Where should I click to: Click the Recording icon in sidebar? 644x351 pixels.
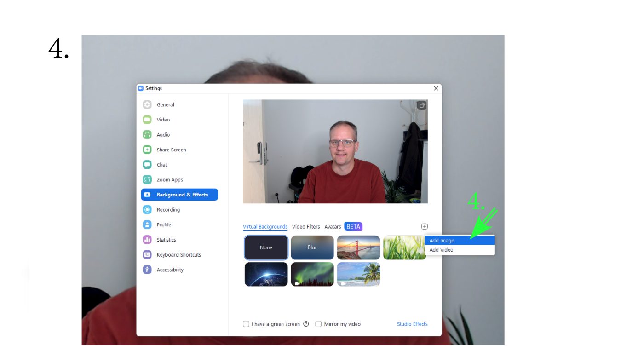click(147, 210)
